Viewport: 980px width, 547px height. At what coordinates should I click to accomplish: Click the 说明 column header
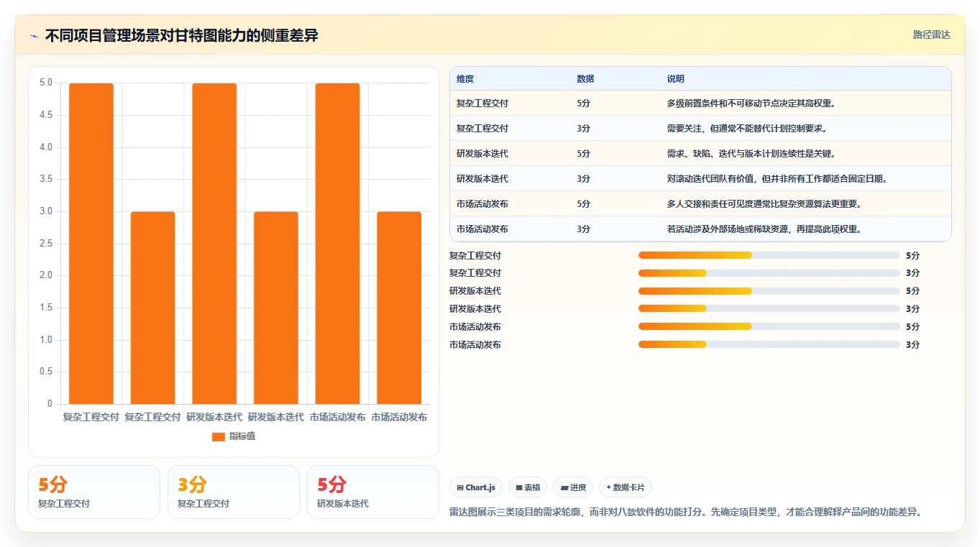click(x=676, y=79)
